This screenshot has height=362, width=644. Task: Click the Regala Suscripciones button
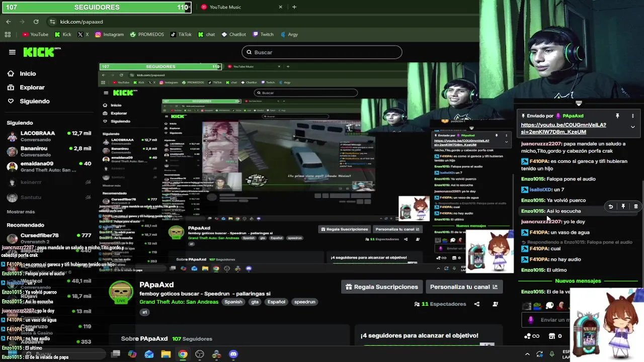click(x=382, y=287)
